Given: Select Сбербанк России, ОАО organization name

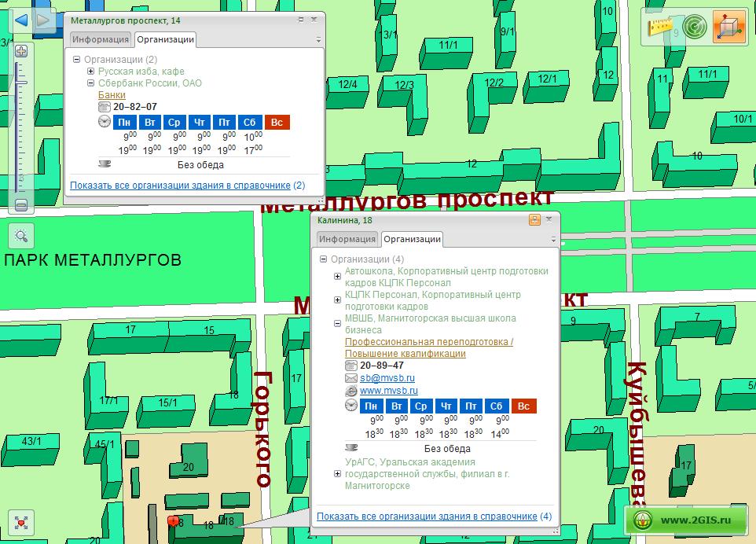Looking at the screenshot, I should tap(149, 83).
